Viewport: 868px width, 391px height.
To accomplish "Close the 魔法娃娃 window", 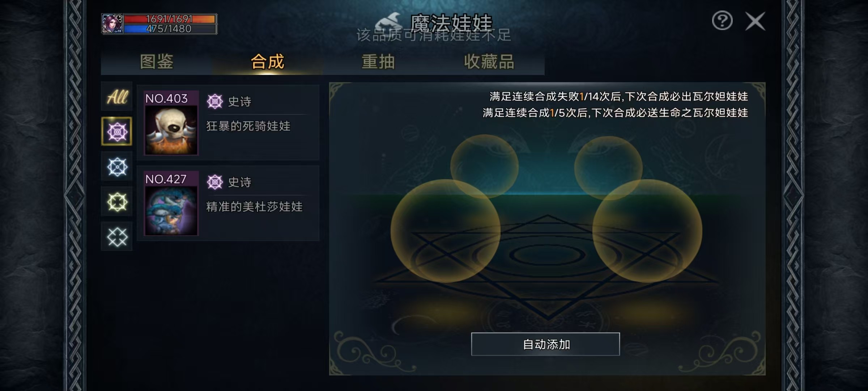I will click(x=755, y=21).
